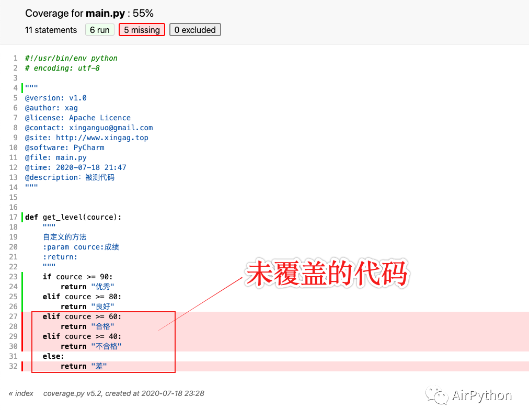Click the '@version: v1.0' docstring line

55,98
